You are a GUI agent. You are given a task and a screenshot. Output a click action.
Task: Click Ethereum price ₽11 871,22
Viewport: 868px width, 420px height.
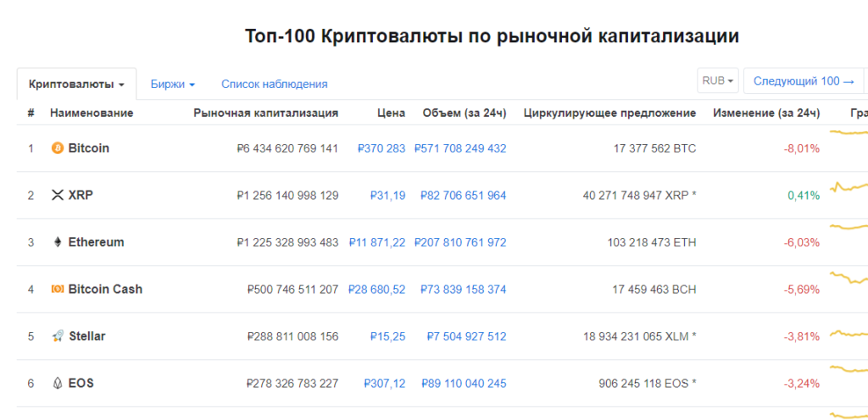(377, 243)
